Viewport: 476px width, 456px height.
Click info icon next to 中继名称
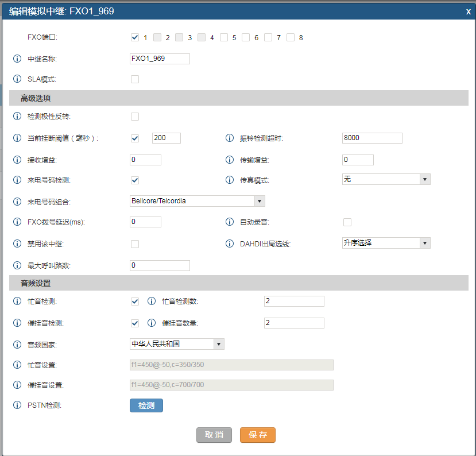tap(17, 59)
